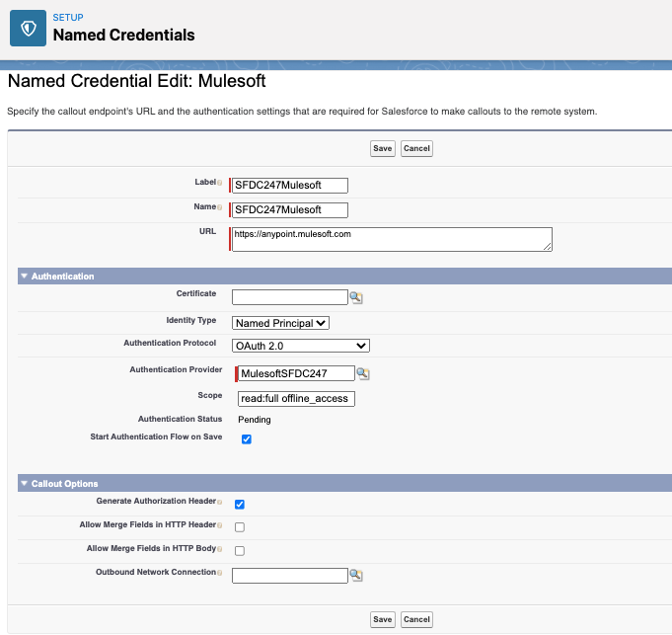Viewport: 672px width, 635px height.
Task: Uncheck Start Authentication Flow on Save
Action: tap(247, 439)
